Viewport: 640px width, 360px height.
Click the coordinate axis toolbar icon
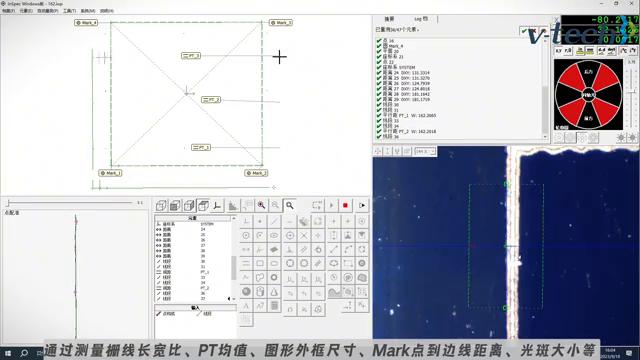pyautogui.click(x=217, y=205)
